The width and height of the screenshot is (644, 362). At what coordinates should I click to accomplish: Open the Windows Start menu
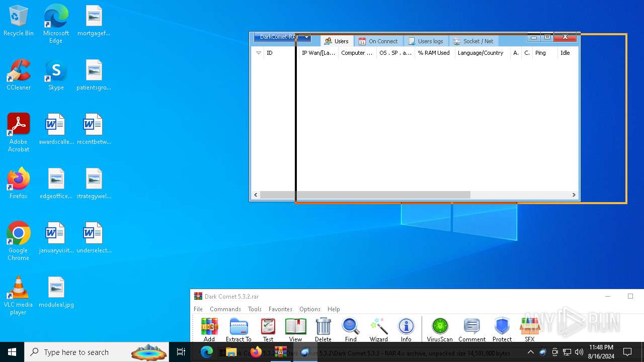(x=12, y=352)
